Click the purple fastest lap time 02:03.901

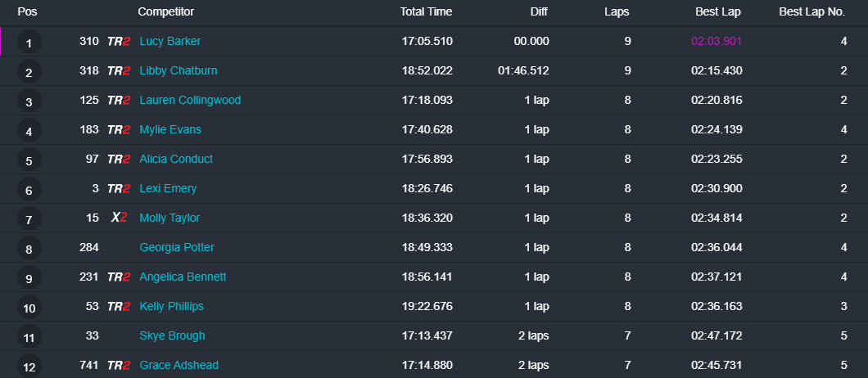[717, 42]
